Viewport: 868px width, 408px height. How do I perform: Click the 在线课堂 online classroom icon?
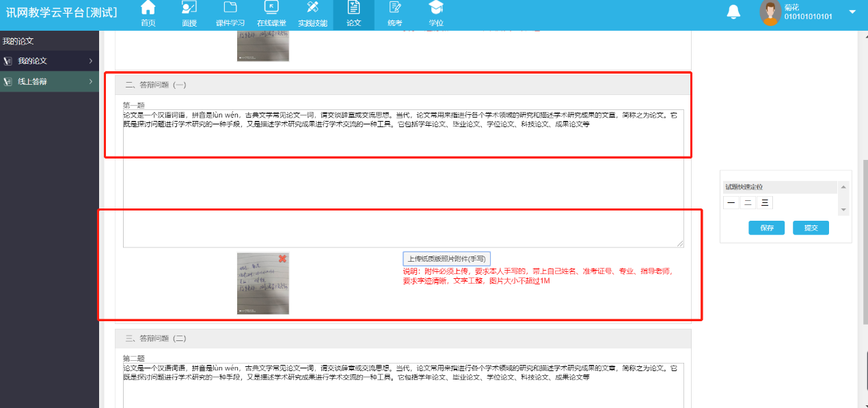click(x=271, y=12)
